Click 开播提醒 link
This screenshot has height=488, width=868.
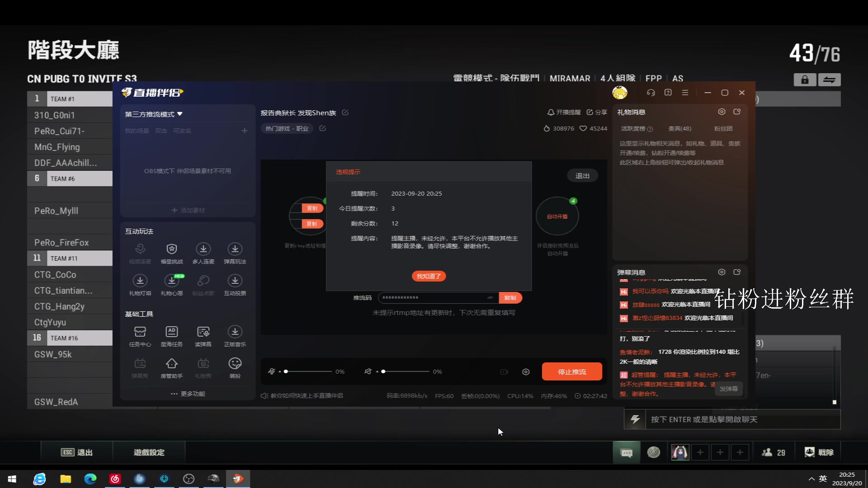564,113
